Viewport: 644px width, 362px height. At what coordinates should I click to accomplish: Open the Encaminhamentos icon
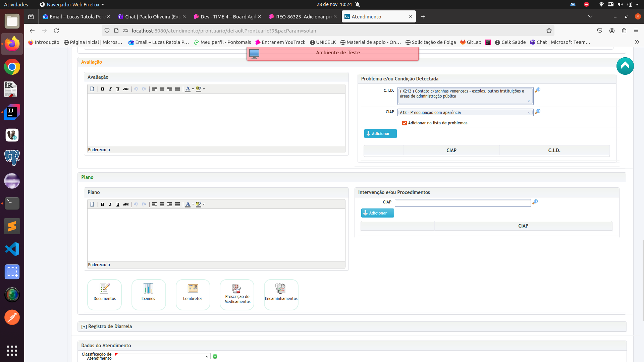(281, 294)
